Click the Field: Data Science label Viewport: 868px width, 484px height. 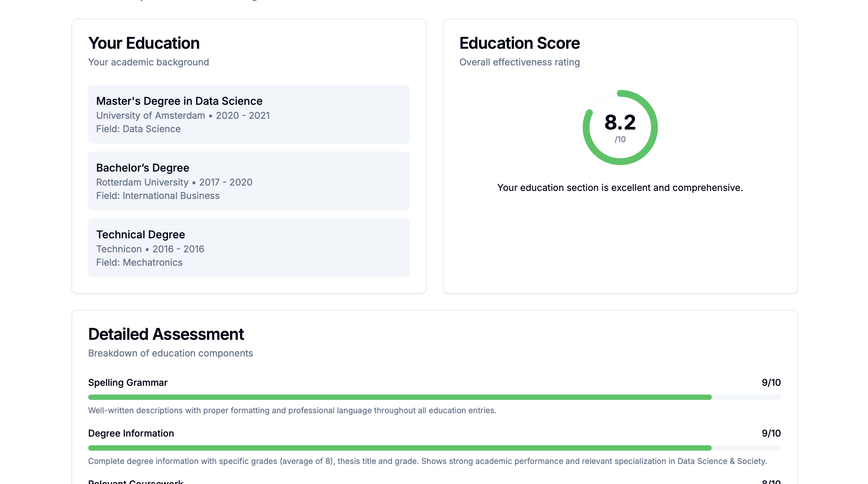(x=139, y=129)
